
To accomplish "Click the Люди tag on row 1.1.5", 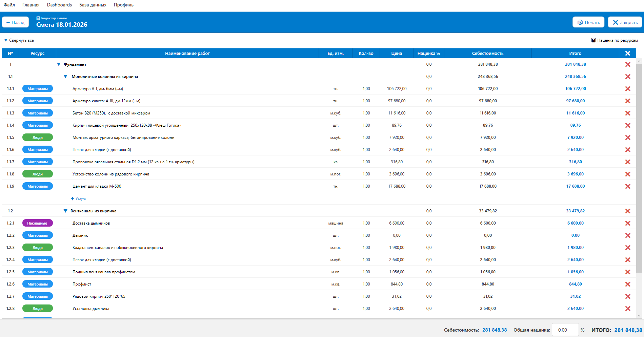I will pyautogui.click(x=38, y=138).
